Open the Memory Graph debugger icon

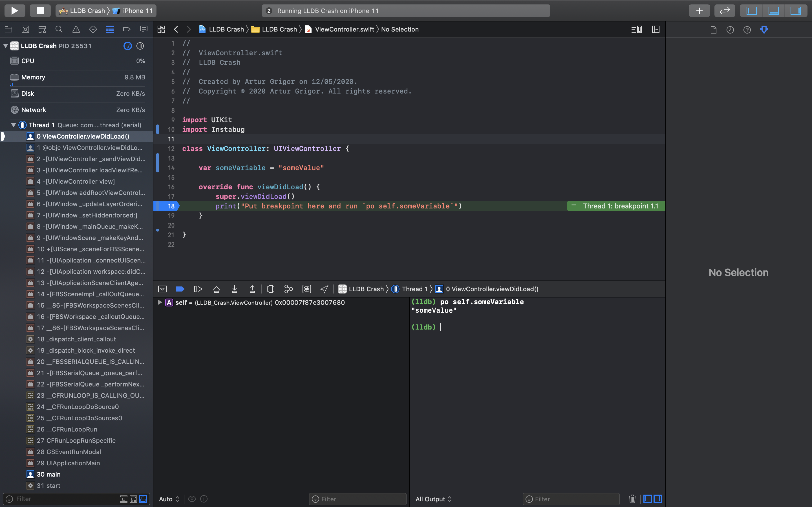[x=288, y=289]
